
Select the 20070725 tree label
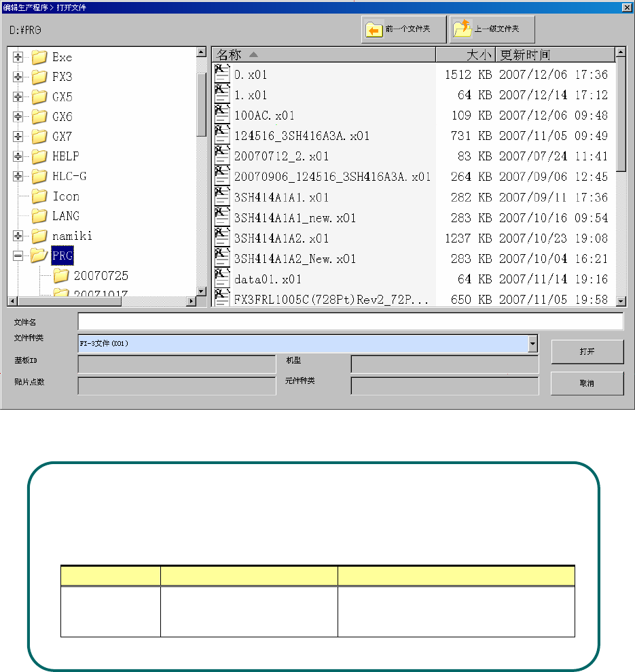click(101, 276)
